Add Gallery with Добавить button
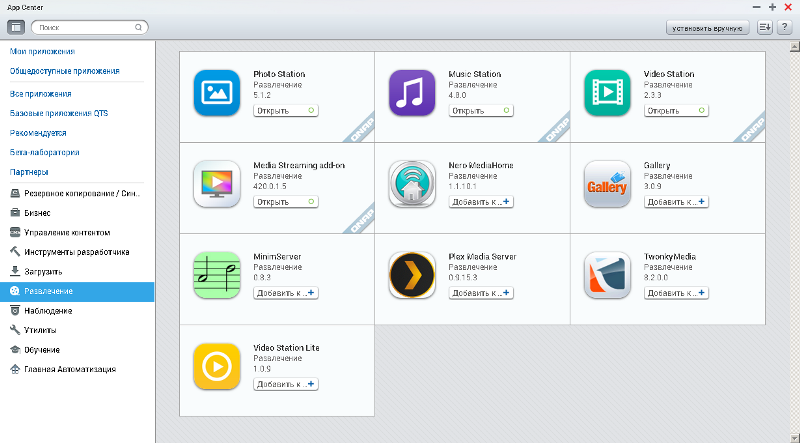This screenshot has width=800, height=443. 676,202
